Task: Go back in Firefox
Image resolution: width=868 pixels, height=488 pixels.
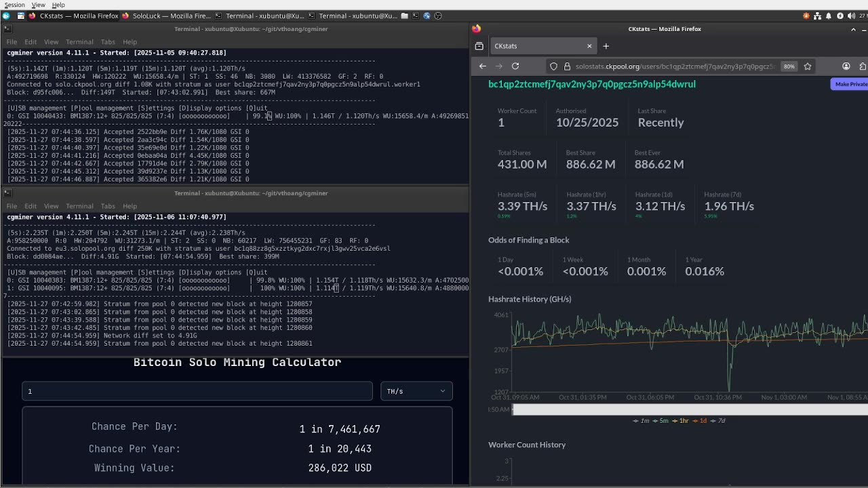Action: coord(483,66)
